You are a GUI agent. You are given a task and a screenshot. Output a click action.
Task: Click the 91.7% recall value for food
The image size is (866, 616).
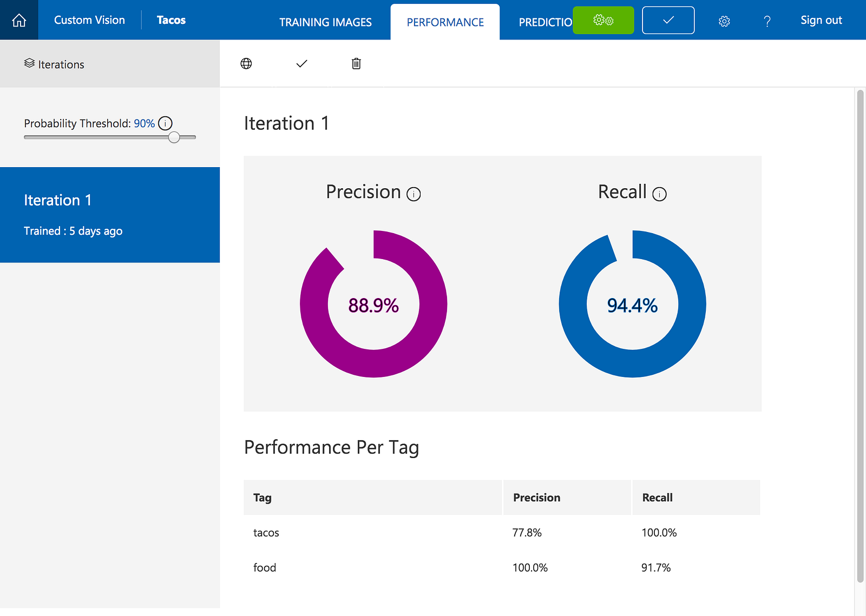coord(656,568)
